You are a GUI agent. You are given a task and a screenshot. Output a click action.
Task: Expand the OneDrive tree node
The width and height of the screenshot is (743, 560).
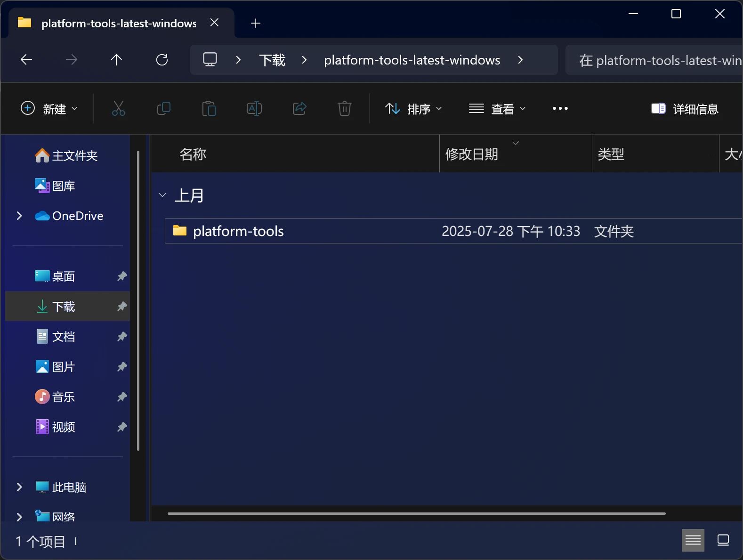[x=19, y=216]
